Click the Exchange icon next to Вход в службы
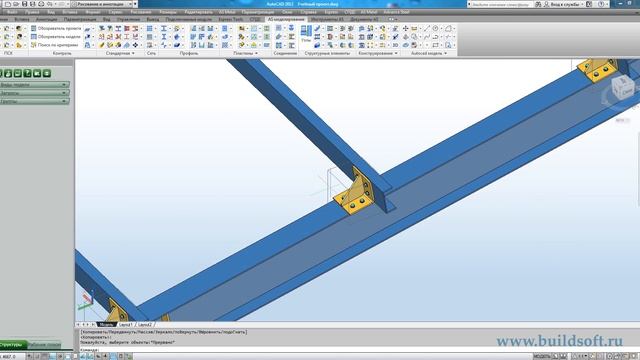 pos(589,4)
